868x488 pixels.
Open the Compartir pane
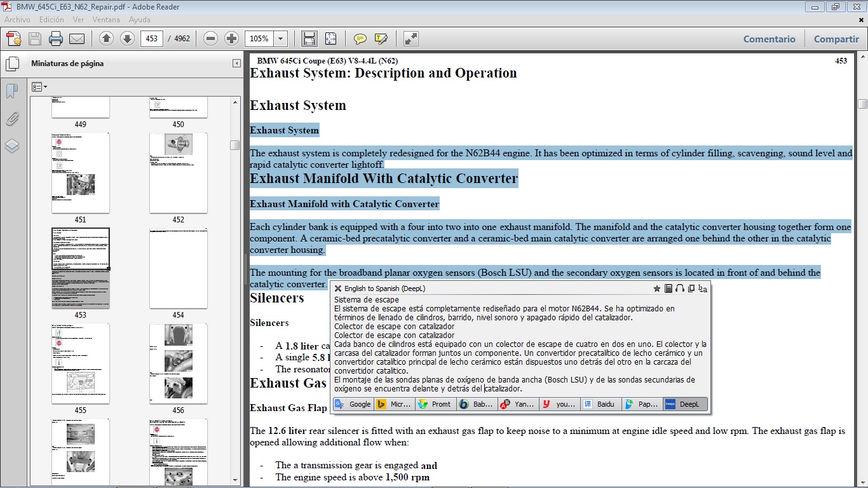pyautogui.click(x=836, y=39)
